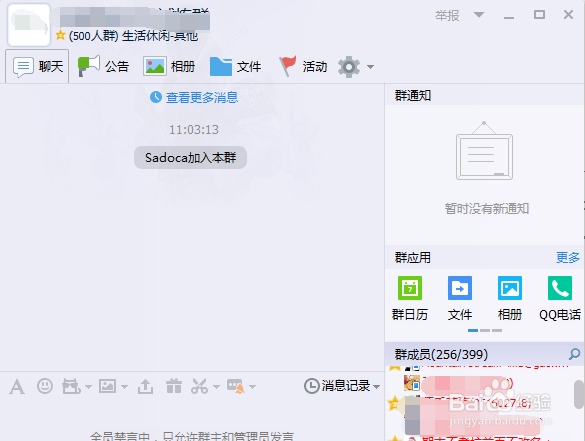Click the magic emoticon icon
Screen dimensions: 585x441
pyautogui.click(x=71, y=386)
